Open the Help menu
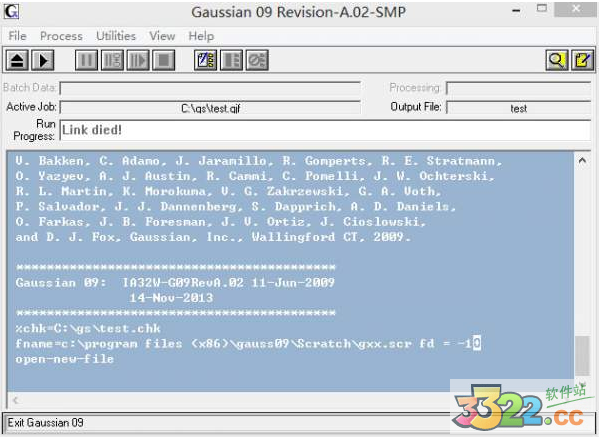Screen dimensions: 600x439 [201, 36]
